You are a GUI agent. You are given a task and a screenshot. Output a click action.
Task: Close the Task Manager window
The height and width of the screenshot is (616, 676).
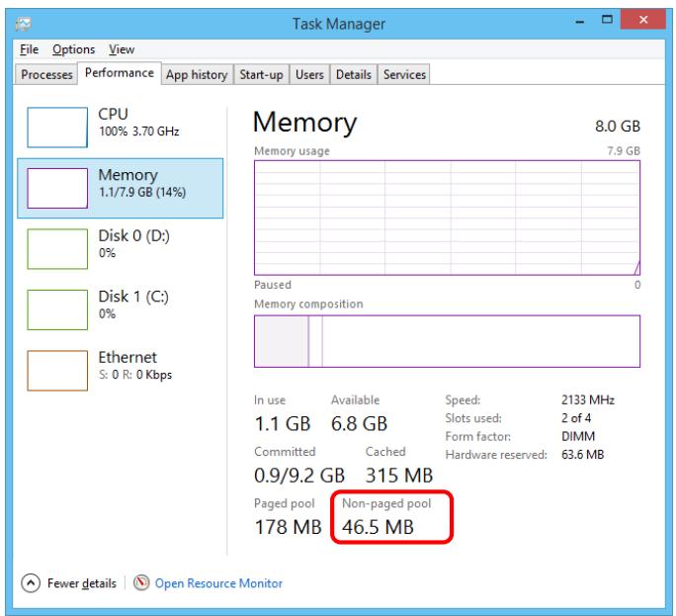tap(643, 20)
